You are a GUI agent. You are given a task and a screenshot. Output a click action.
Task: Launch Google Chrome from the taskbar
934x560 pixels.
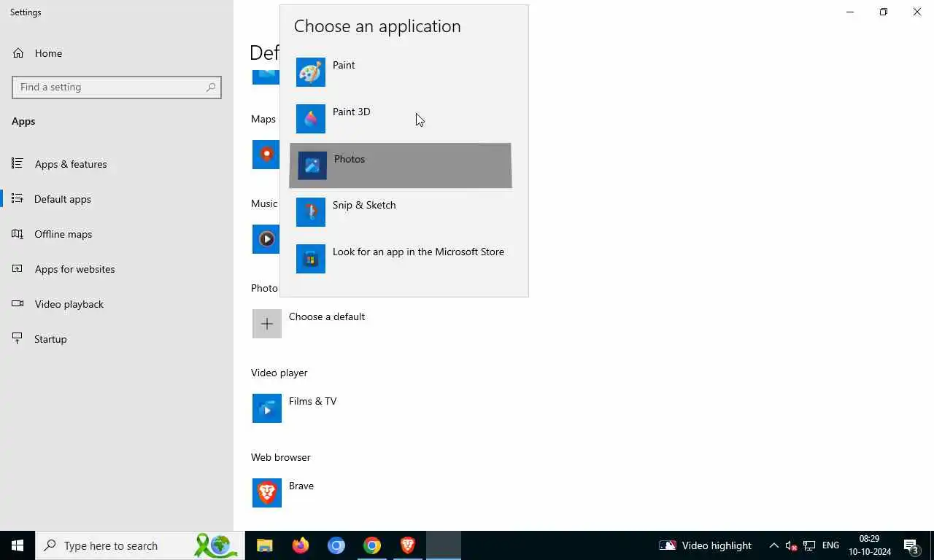[372, 545]
